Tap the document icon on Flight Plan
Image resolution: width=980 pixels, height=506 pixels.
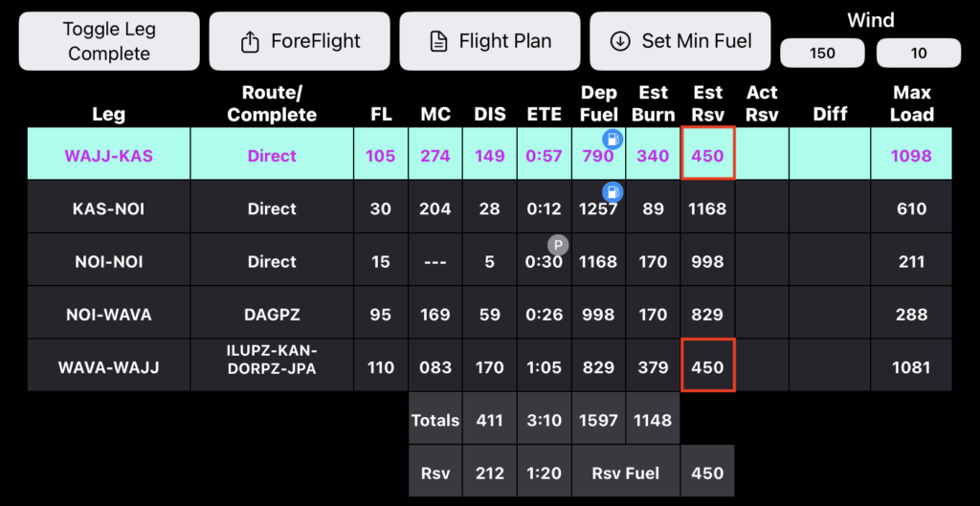tap(439, 42)
